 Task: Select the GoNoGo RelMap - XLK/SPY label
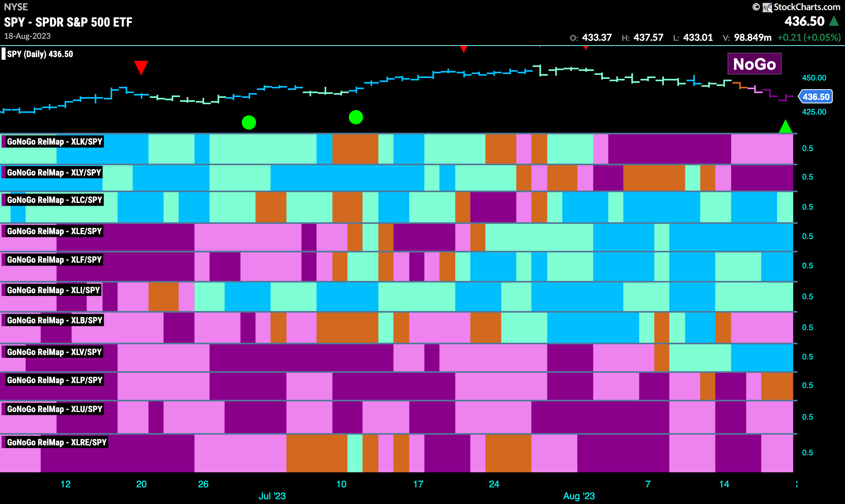[x=54, y=141]
